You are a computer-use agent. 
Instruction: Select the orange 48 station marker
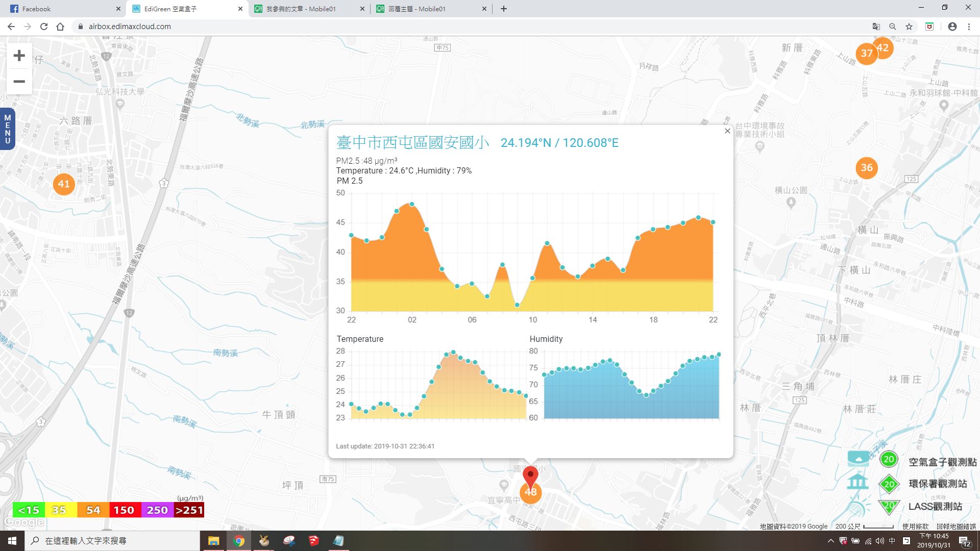pos(531,493)
